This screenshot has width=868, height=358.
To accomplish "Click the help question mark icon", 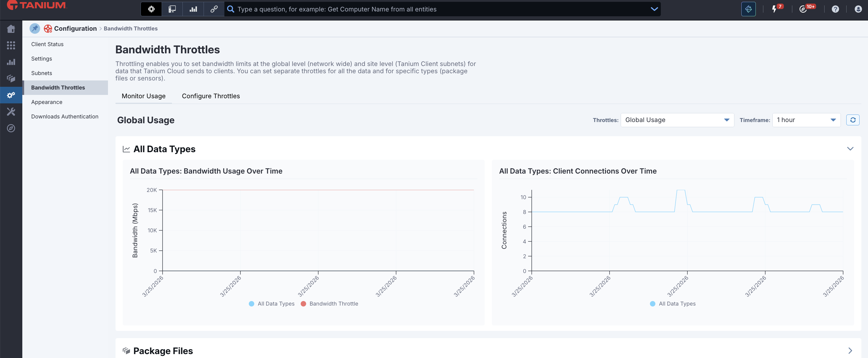I will click(x=835, y=9).
